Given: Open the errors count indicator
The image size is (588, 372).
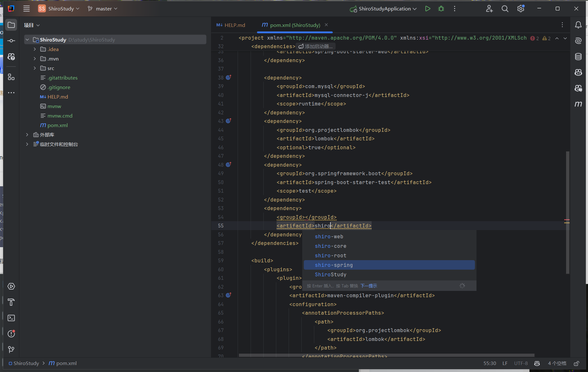Looking at the screenshot, I should 534,38.
